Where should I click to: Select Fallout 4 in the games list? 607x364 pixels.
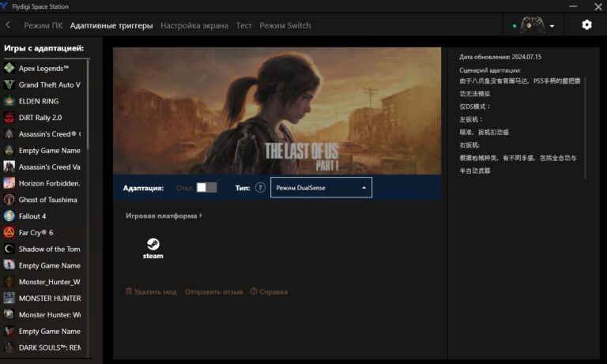pyautogui.click(x=32, y=216)
